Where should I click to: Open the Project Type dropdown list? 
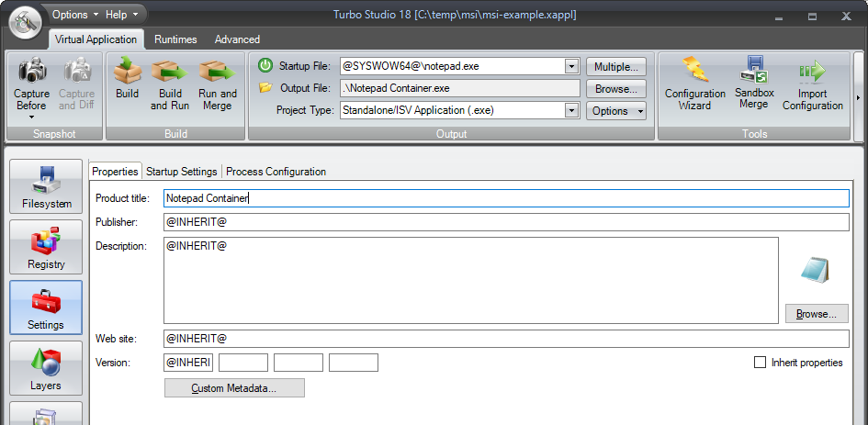[572, 111]
